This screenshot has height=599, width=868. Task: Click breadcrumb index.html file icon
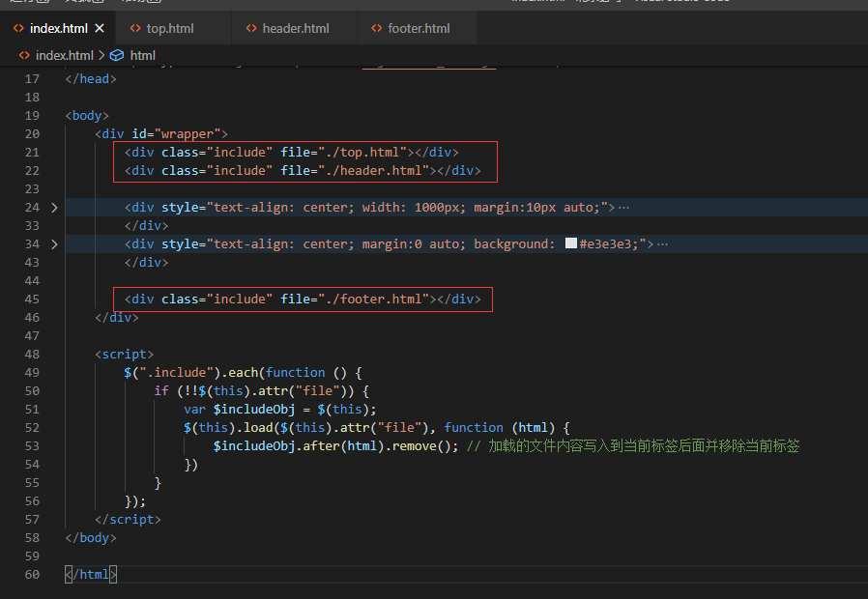[24, 55]
